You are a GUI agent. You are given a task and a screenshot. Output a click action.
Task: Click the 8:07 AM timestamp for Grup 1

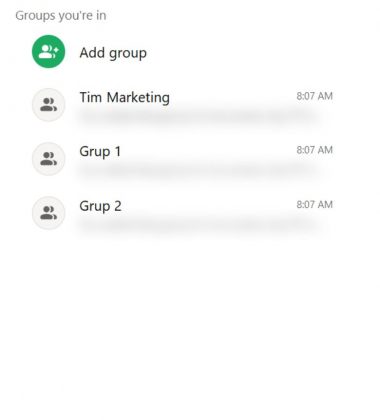pyautogui.click(x=314, y=150)
